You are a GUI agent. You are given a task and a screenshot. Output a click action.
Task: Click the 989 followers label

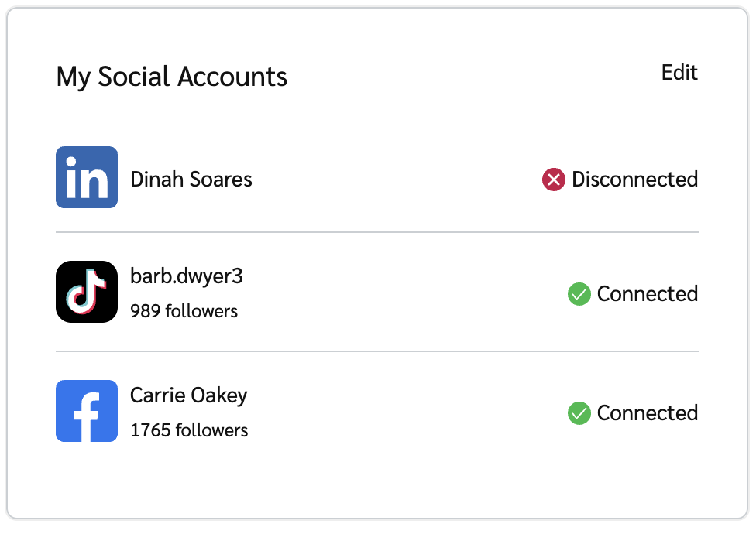pyautogui.click(x=184, y=311)
